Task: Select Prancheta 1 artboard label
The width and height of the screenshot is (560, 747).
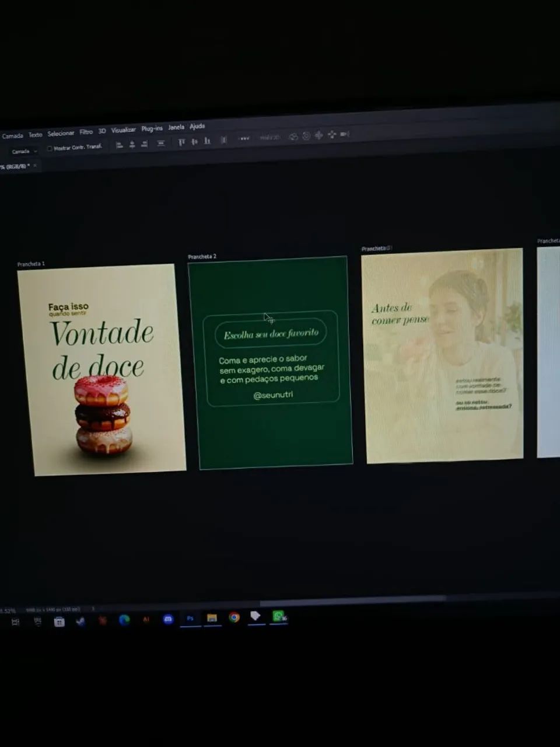Action: point(31,264)
